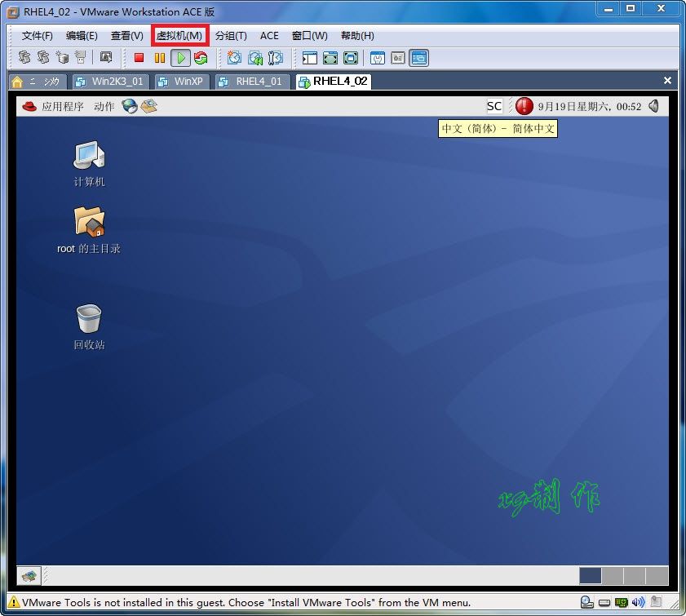Click the summary view toolbar icon
This screenshot has height=616, width=686.
377,58
